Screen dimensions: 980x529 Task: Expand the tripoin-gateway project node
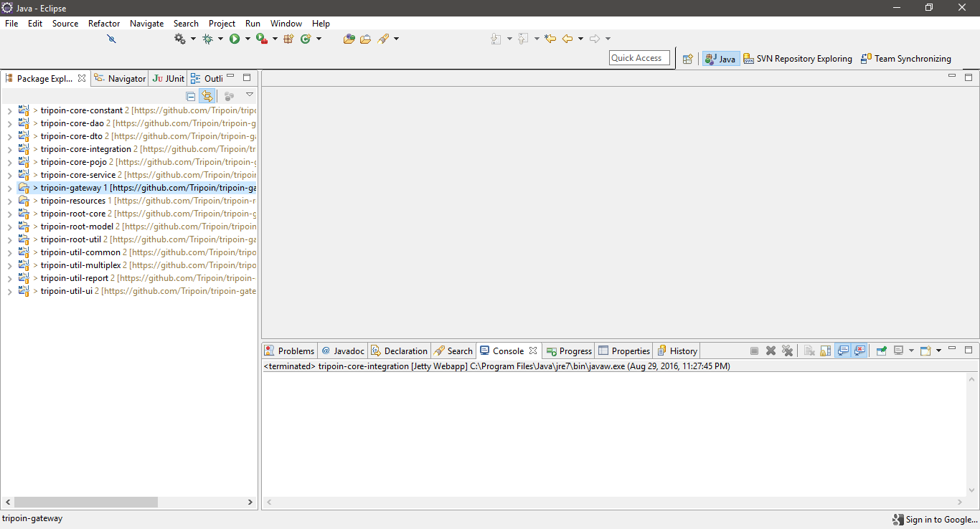pos(9,189)
